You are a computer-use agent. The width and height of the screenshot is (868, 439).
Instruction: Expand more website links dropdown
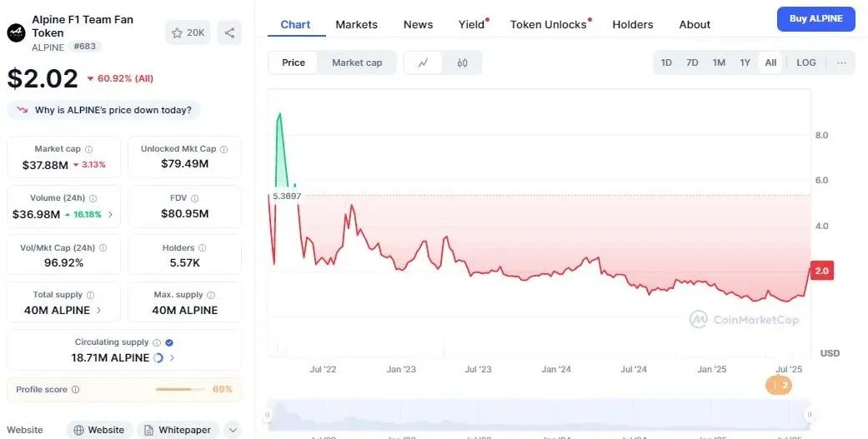(x=233, y=430)
